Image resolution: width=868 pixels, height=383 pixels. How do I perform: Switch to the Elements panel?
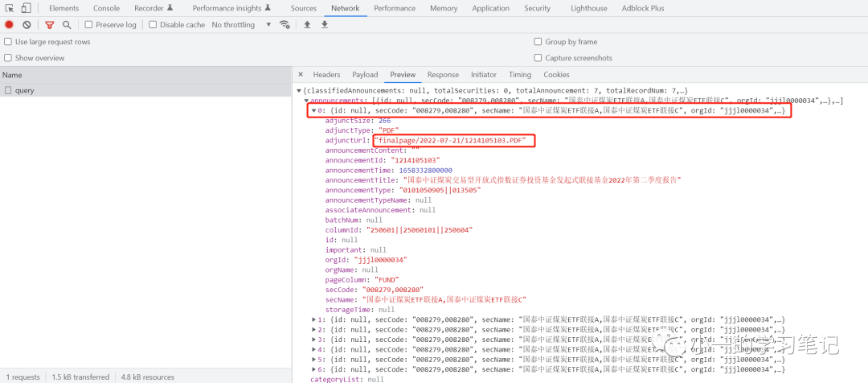(x=63, y=8)
